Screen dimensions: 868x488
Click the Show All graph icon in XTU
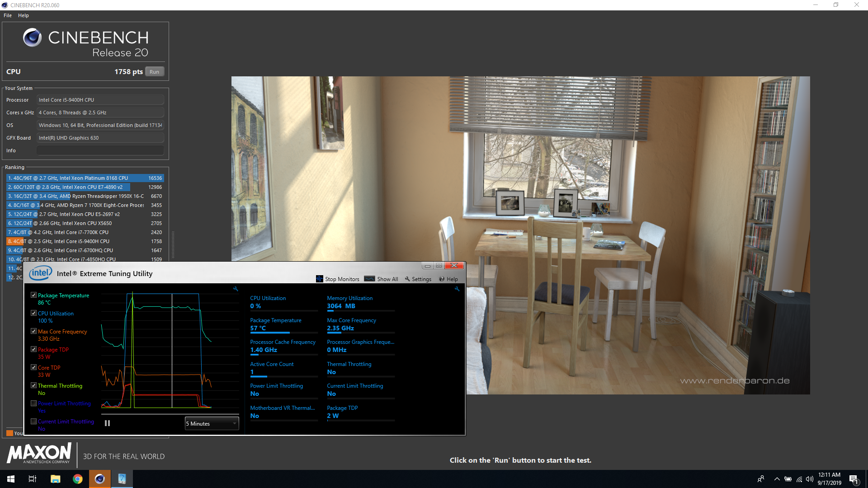(x=369, y=279)
